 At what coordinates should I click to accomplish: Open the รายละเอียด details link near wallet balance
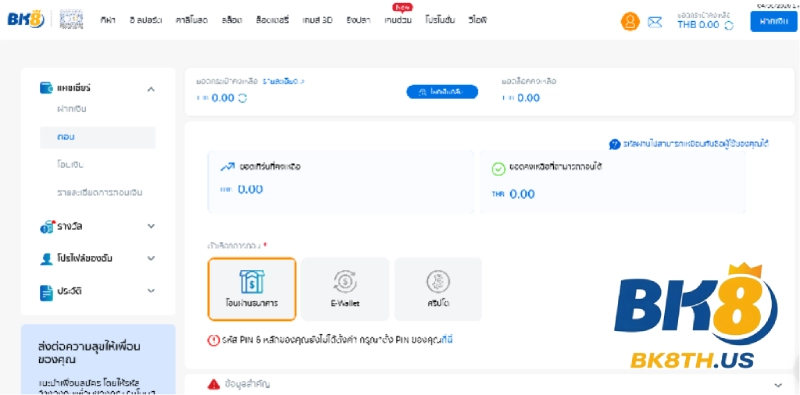tap(283, 81)
